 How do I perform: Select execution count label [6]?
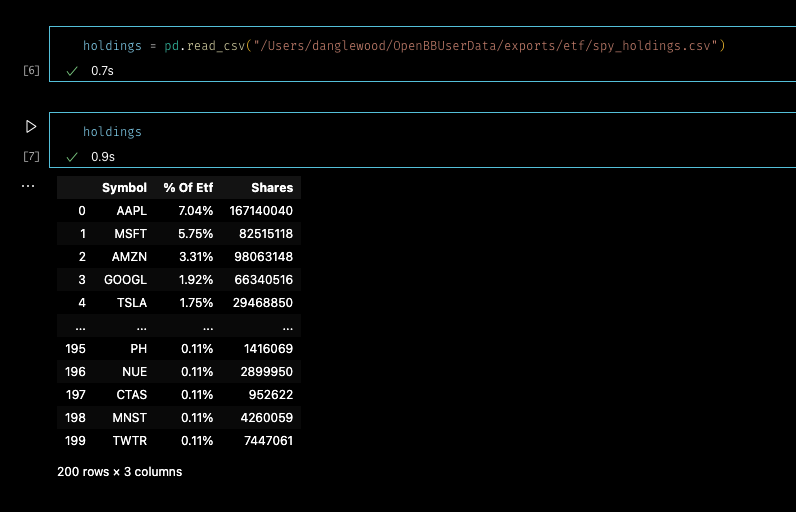[x=31, y=70]
